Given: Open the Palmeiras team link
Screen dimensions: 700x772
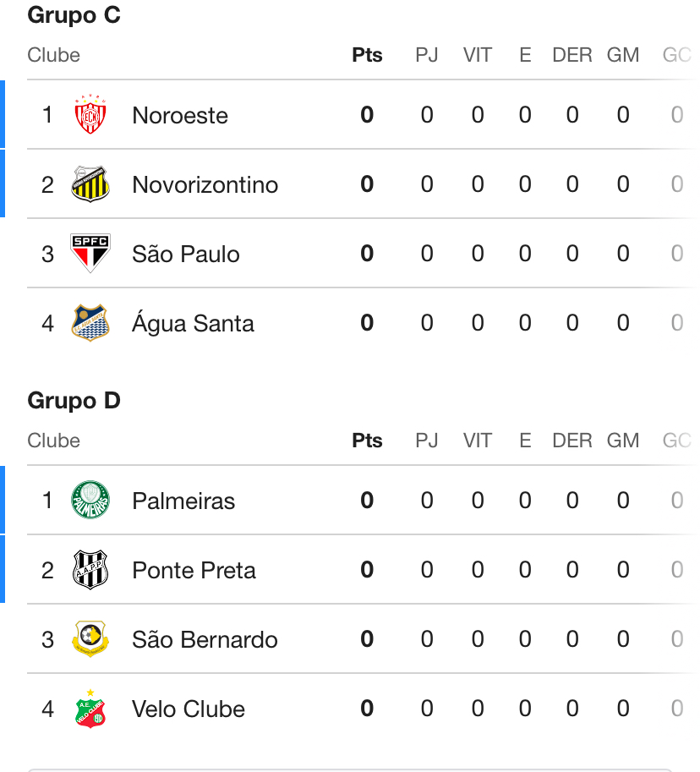Looking at the screenshot, I should (183, 501).
